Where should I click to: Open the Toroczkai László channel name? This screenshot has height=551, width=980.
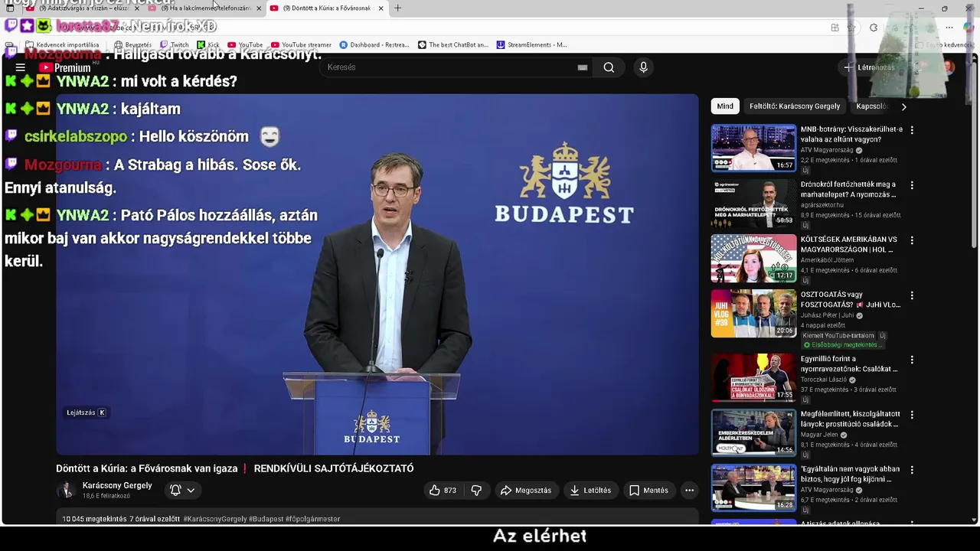[824, 380]
